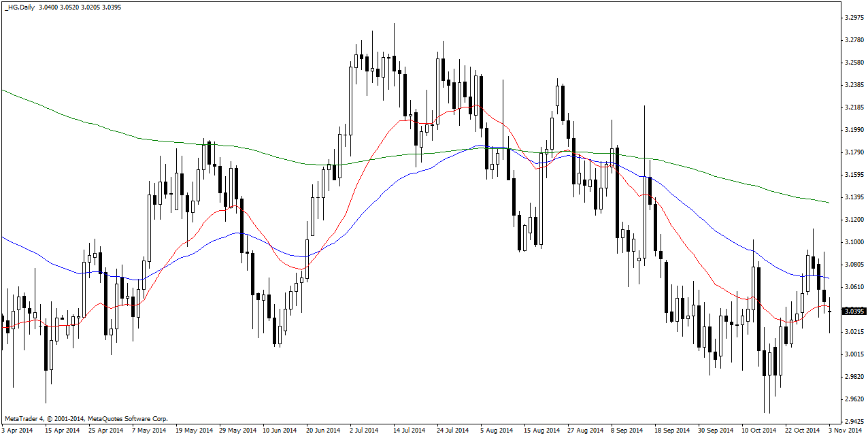Click the 2 Jul 2014 date marker
The image size is (868, 436).
[364, 431]
